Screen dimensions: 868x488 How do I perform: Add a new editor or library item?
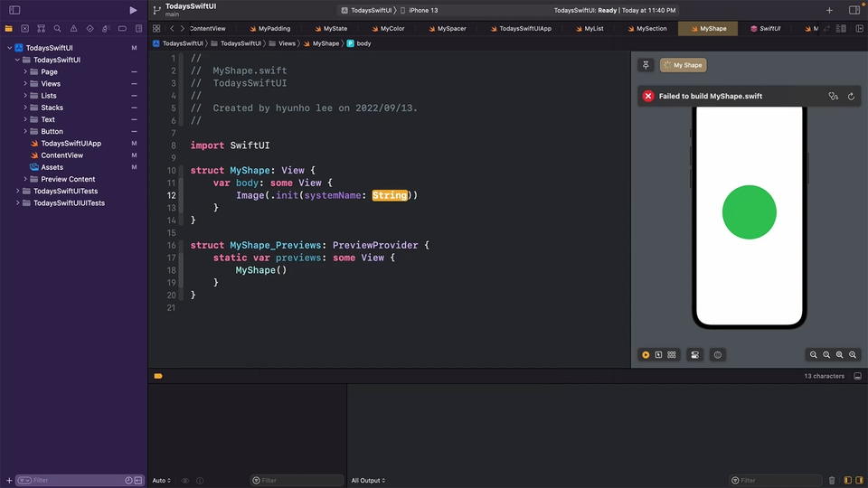pos(829,10)
